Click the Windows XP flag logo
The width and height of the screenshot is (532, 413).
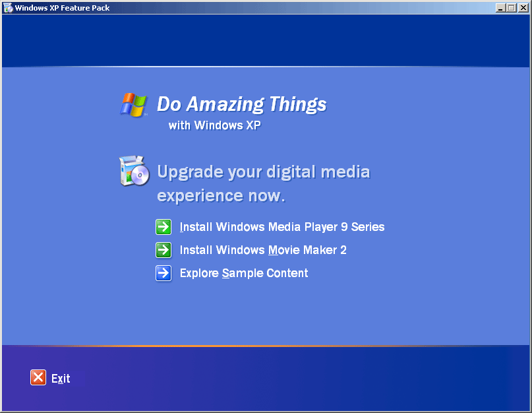tap(134, 105)
